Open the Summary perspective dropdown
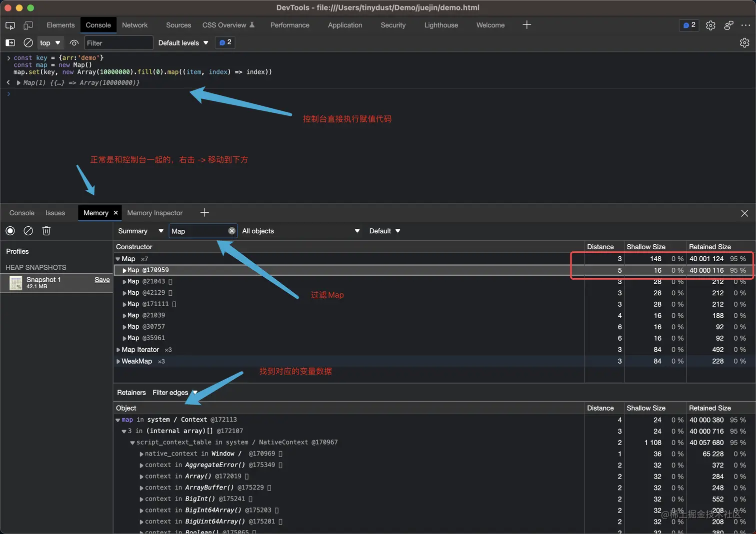 140,231
